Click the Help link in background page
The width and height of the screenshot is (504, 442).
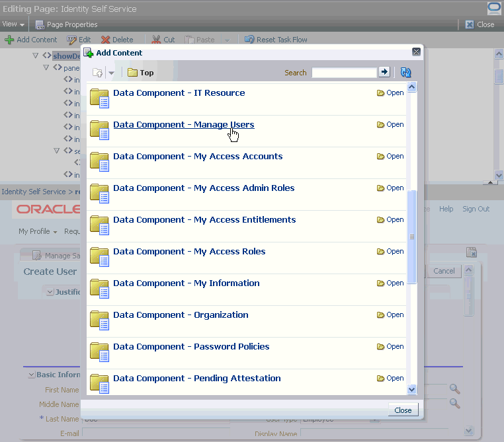[446, 209]
